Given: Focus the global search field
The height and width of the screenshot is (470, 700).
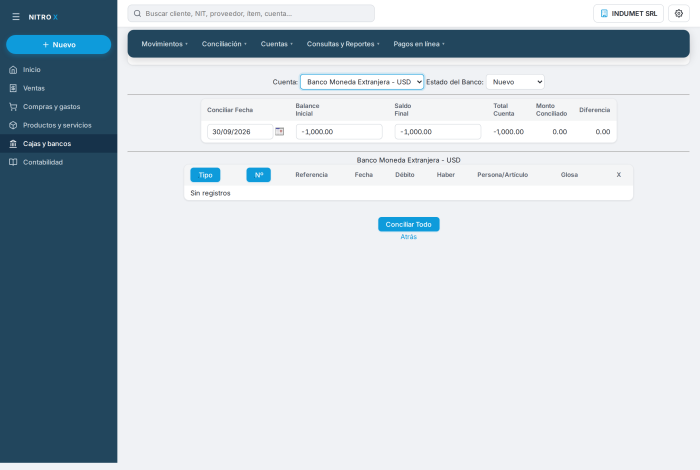Looking at the screenshot, I should pos(251,13).
